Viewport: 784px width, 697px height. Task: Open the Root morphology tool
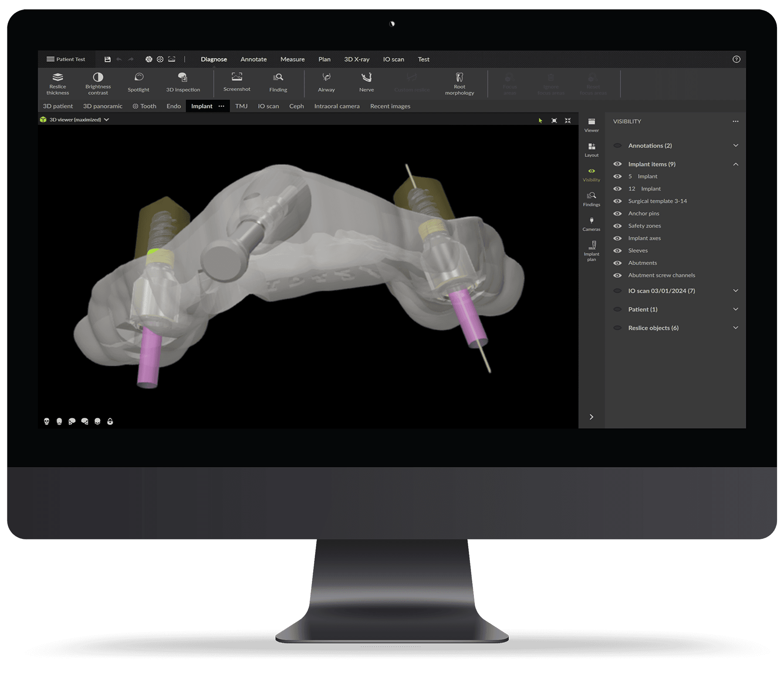click(x=460, y=83)
